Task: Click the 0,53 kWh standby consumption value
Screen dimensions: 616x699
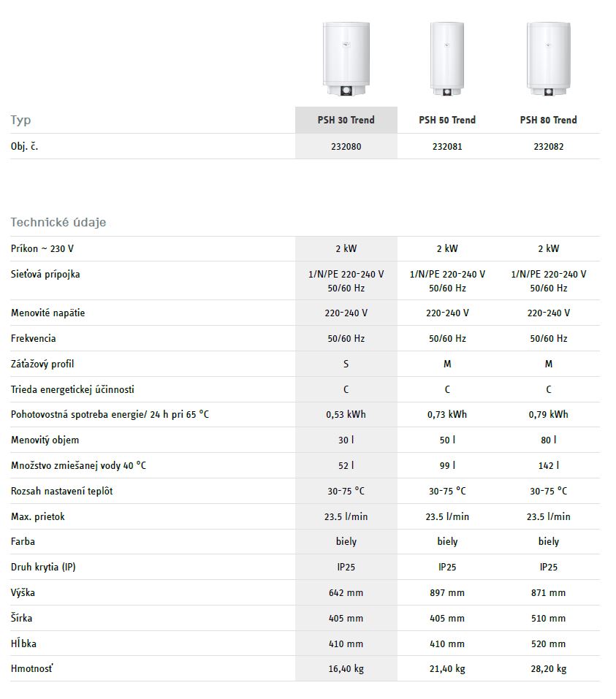Action: click(346, 415)
